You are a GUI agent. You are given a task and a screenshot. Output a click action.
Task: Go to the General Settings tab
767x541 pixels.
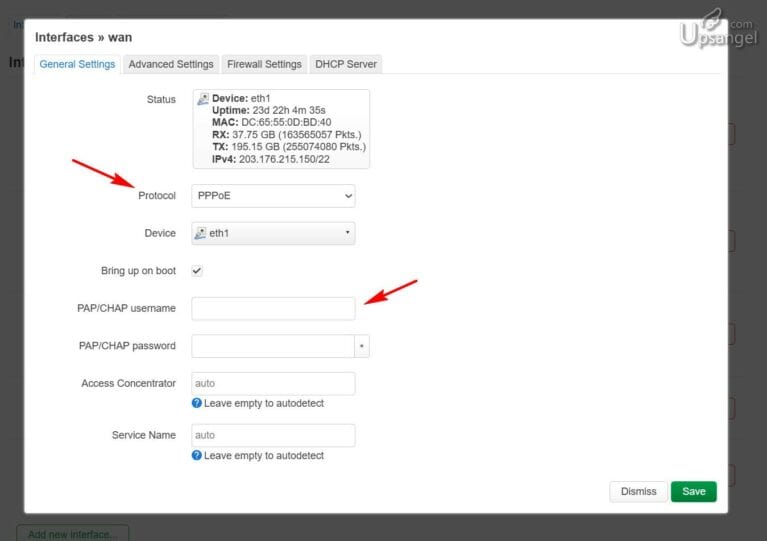77,64
